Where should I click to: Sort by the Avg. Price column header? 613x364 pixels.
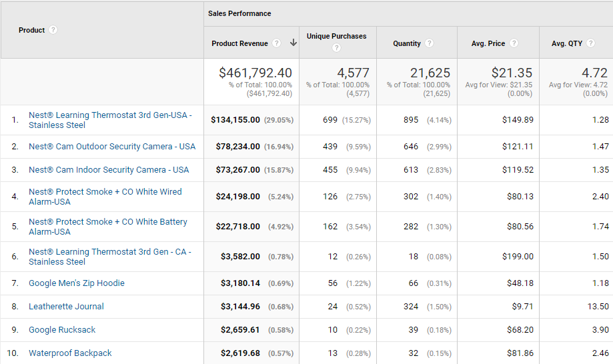[488, 43]
